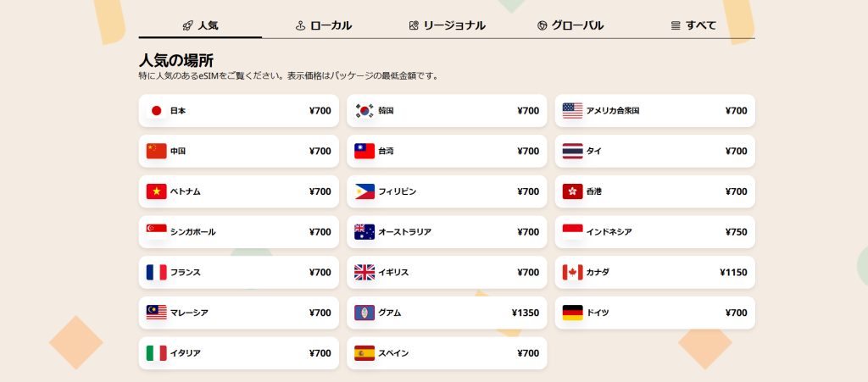
Task: Click the ¥700 price for 日本
Action: pos(320,111)
